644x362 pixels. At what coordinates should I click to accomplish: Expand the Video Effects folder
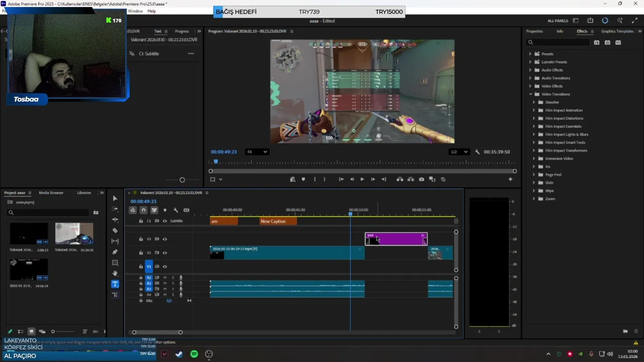[x=530, y=86]
